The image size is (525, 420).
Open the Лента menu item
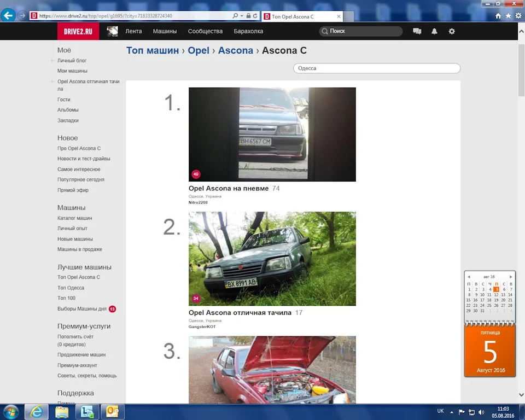(x=133, y=31)
